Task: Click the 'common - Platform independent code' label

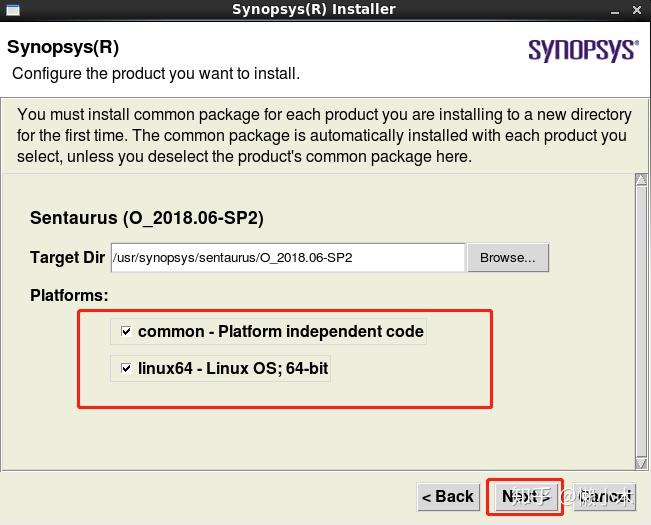Action: (x=281, y=331)
